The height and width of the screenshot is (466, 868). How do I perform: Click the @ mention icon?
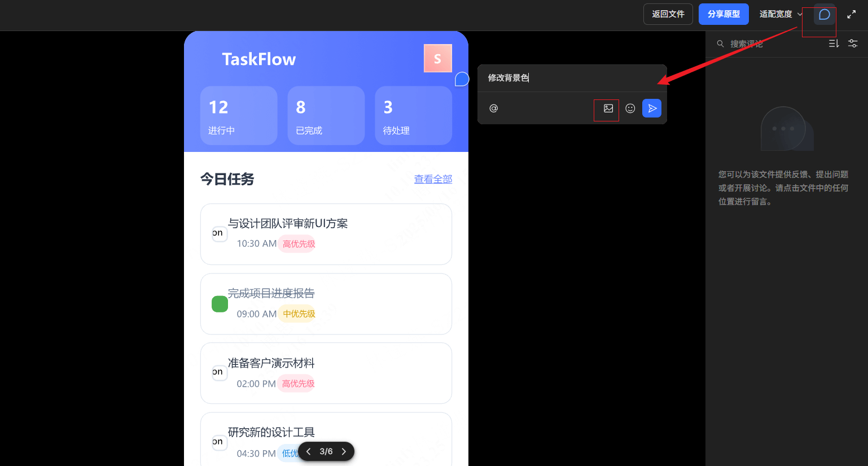coord(493,108)
